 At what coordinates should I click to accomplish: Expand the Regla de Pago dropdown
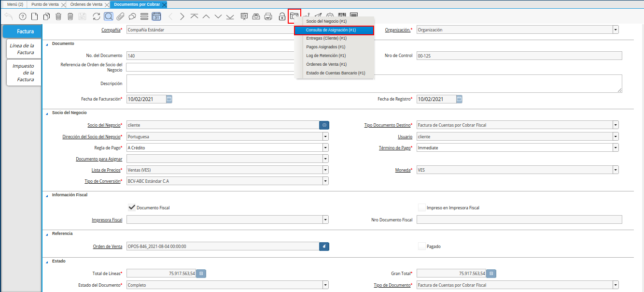[x=325, y=147]
